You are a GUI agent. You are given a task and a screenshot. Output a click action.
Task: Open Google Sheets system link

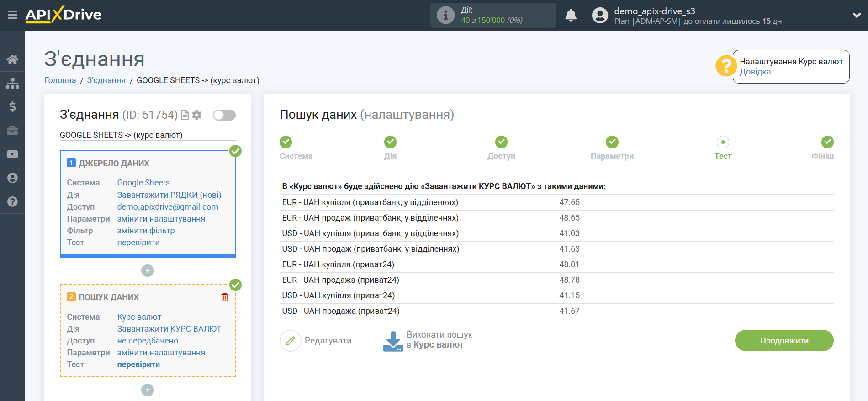click(x=143, y=183)
